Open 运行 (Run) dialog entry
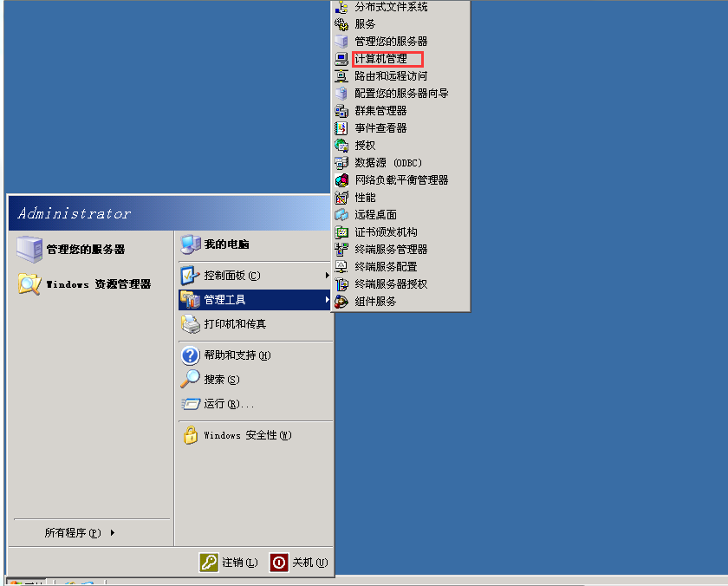 click(228, 404)
